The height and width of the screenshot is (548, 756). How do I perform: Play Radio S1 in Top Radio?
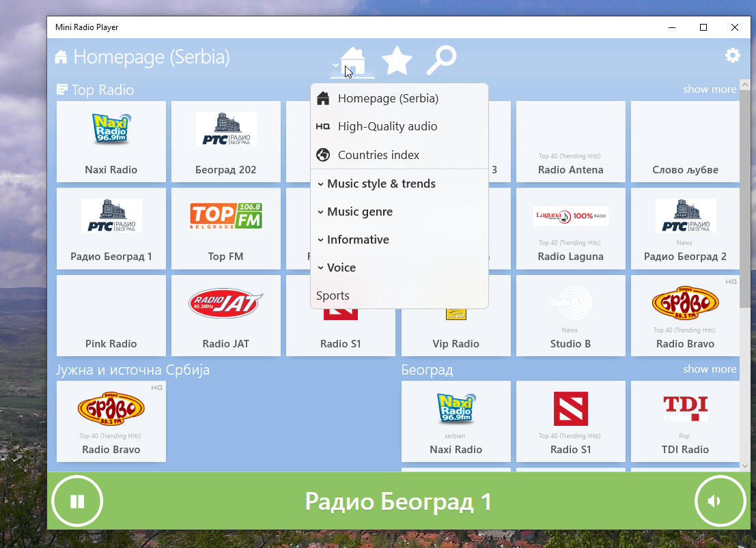(340, 332)
